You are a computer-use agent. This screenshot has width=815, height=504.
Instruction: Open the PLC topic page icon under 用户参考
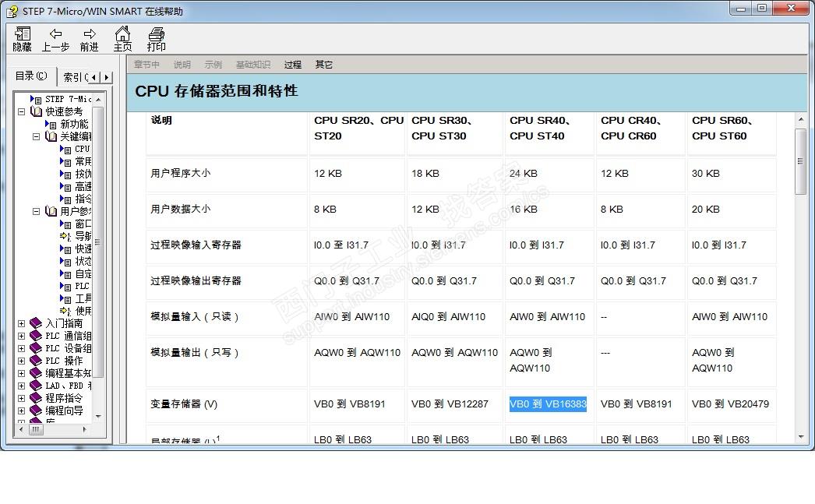click(x=65, y=287)
